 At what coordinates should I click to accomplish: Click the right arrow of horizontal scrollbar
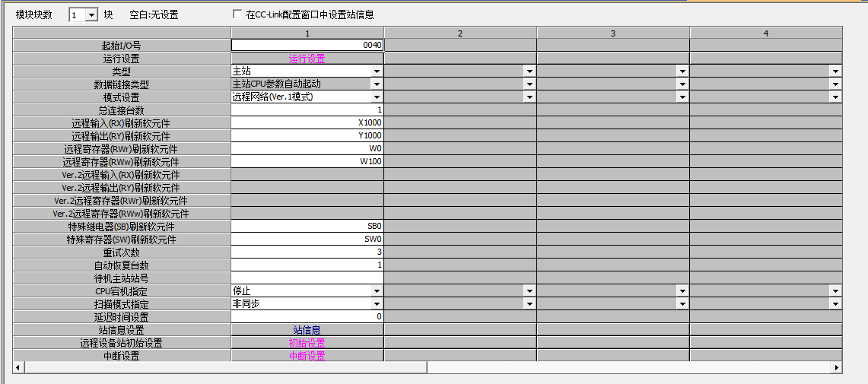tap(837, 368)
